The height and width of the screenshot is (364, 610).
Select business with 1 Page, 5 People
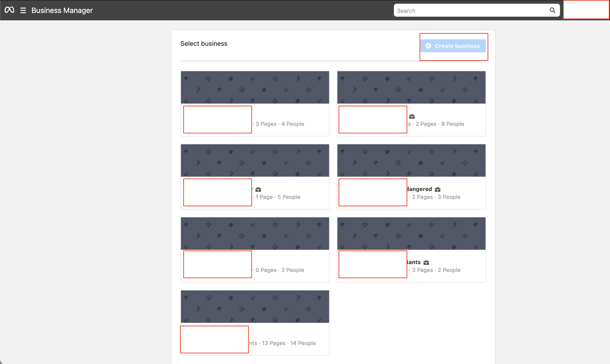pyautogui.click(x=278, y=197)
